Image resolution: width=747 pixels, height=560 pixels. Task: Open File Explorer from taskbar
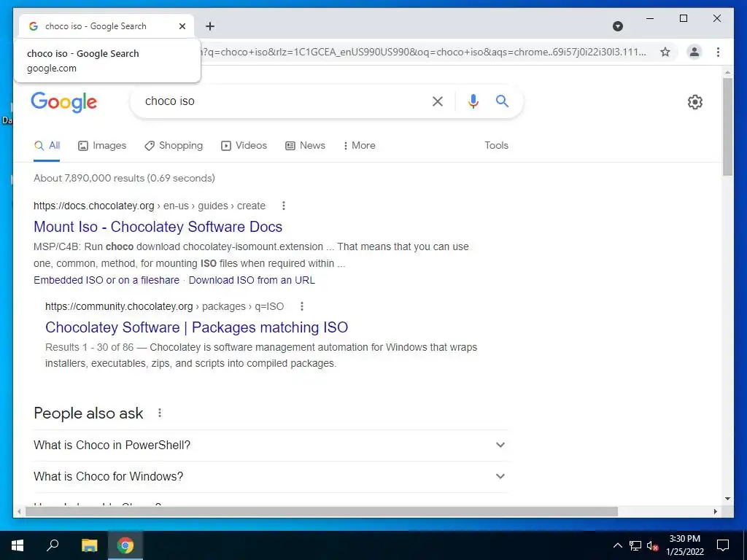click(x=89, y=545)
